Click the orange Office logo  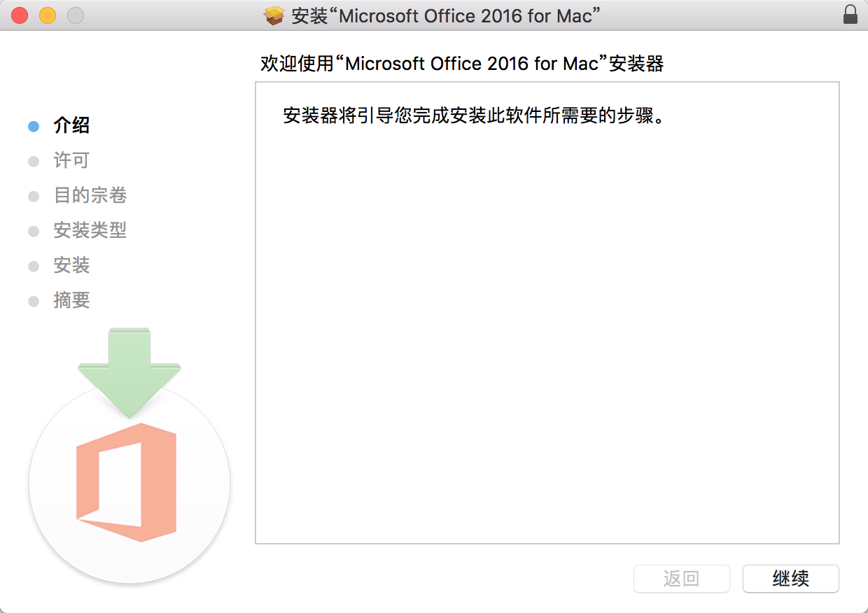[x=126, y=482]
